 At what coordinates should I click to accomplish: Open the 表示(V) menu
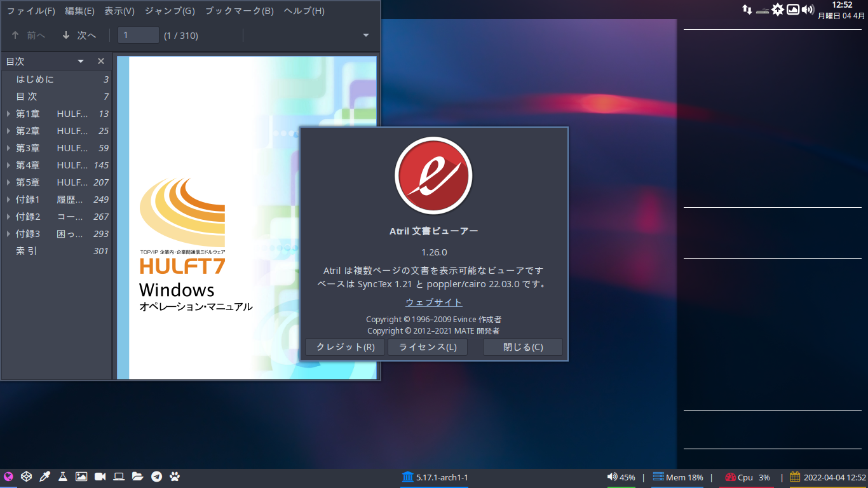point(119,11)
